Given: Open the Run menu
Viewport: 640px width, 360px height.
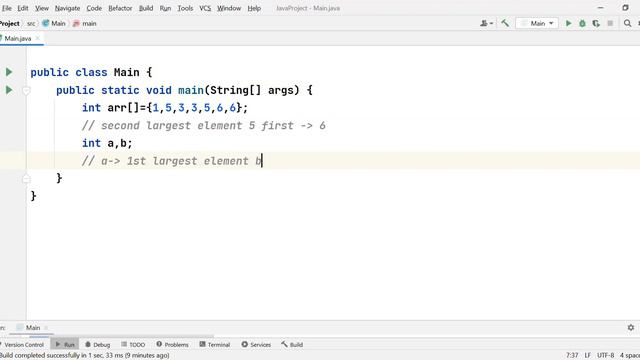Looking at the screenshot, I should point(165,8).
